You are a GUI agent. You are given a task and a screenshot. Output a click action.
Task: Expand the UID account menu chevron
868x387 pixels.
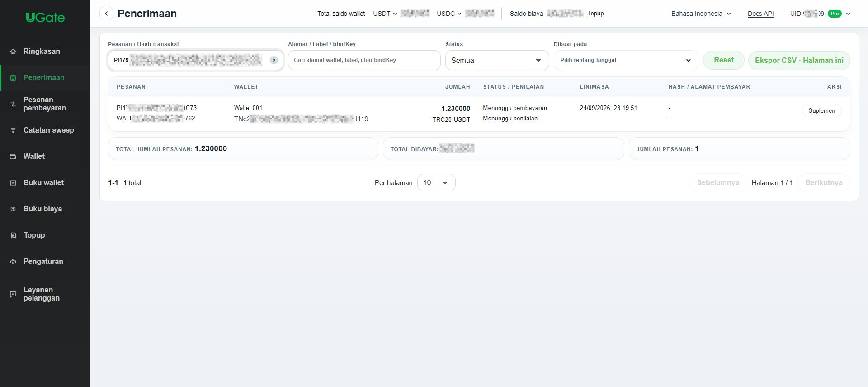pyautogui.click(x=848, y=14)
